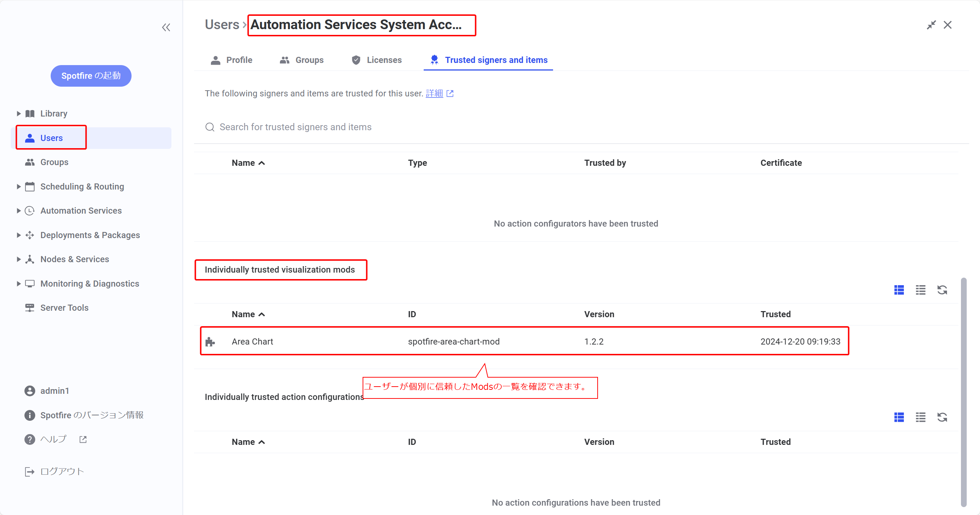Select Users in the sidebar

click(x=91, y=138)
